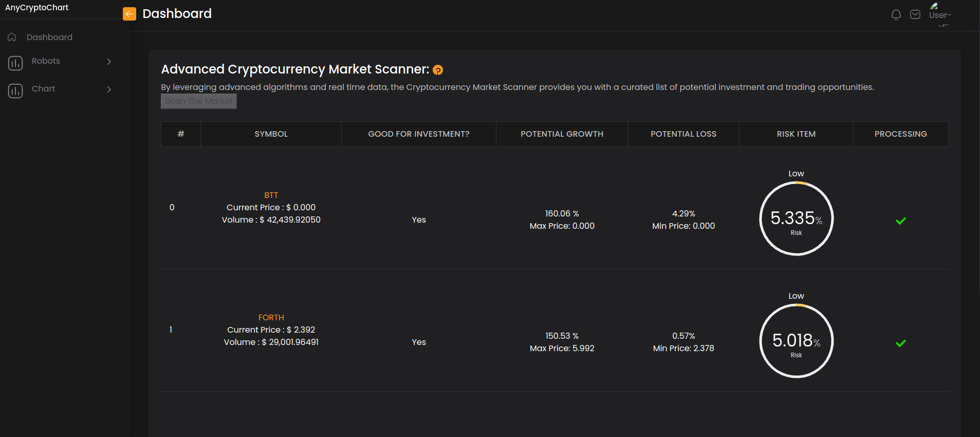Click the 5.335% risk gauge

(797, 219)
